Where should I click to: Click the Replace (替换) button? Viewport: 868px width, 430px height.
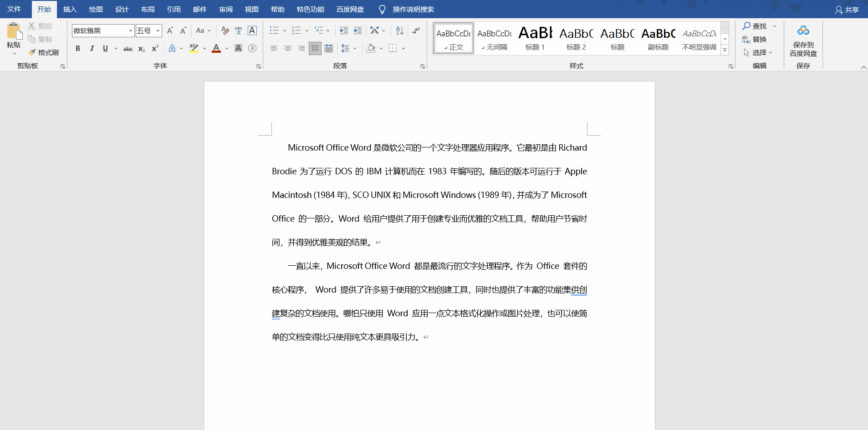[x=754, y=39]
